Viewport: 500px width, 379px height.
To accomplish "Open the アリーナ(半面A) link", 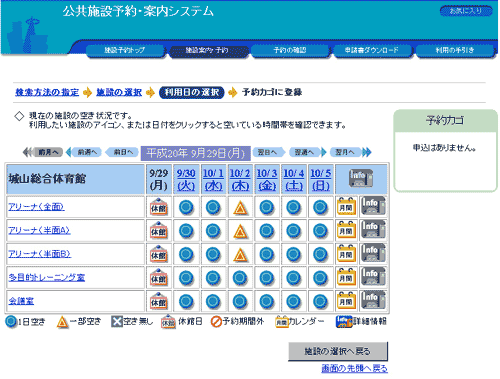I will 39,231.
